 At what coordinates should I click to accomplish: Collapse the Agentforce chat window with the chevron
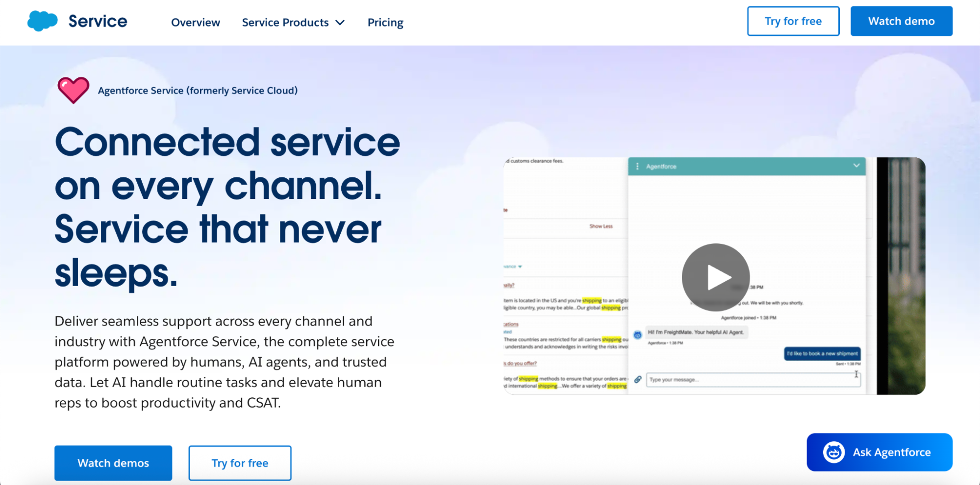(857, 166)
